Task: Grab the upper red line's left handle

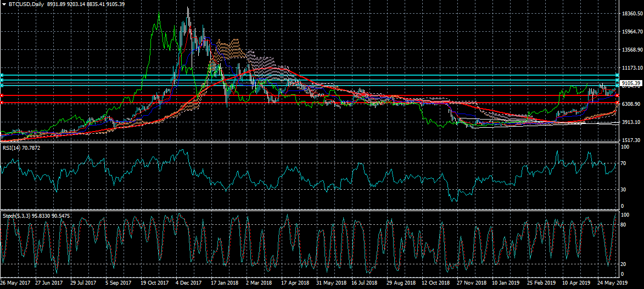Action: (2, 96)
